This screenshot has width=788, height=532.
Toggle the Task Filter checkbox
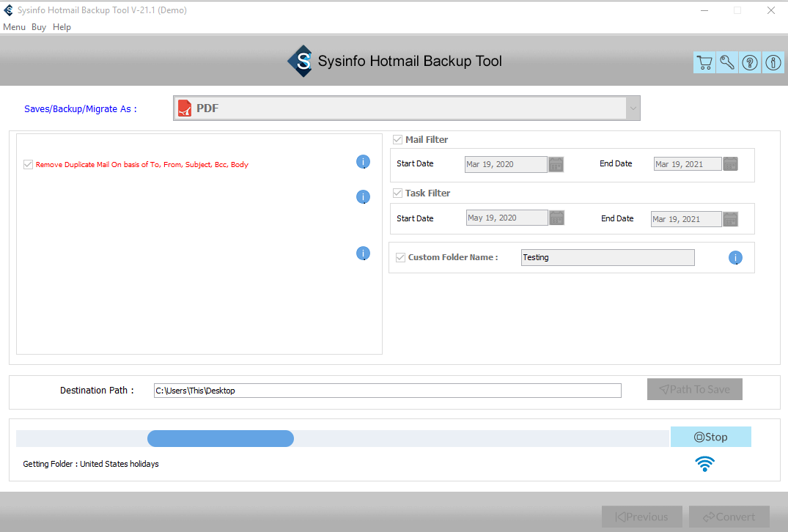397,193
